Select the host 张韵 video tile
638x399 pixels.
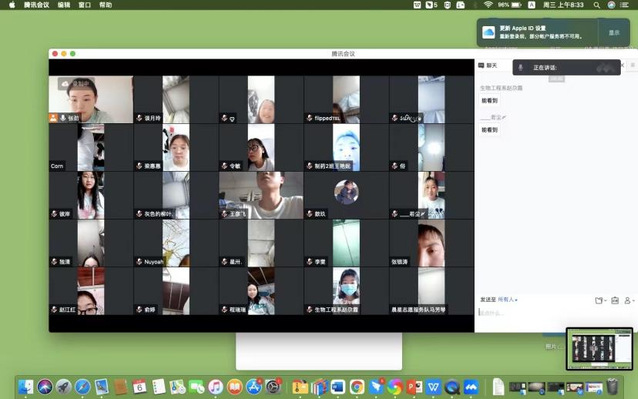91,99
